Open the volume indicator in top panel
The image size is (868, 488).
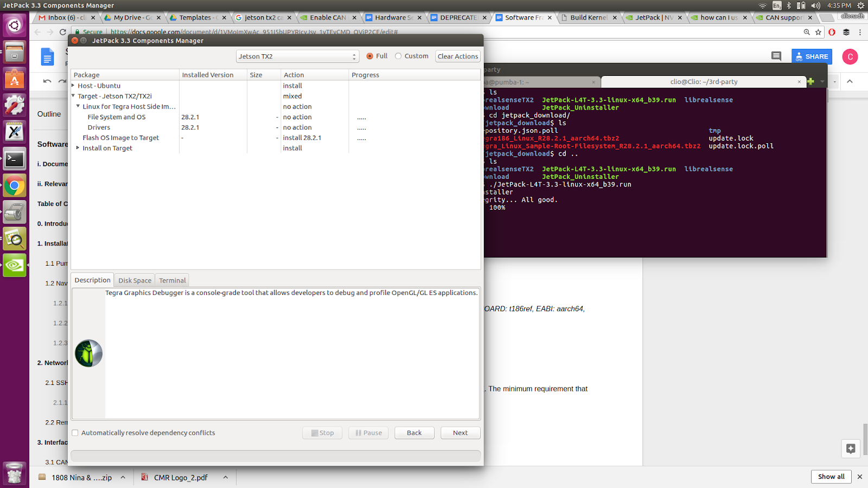(x=816, y=5)
